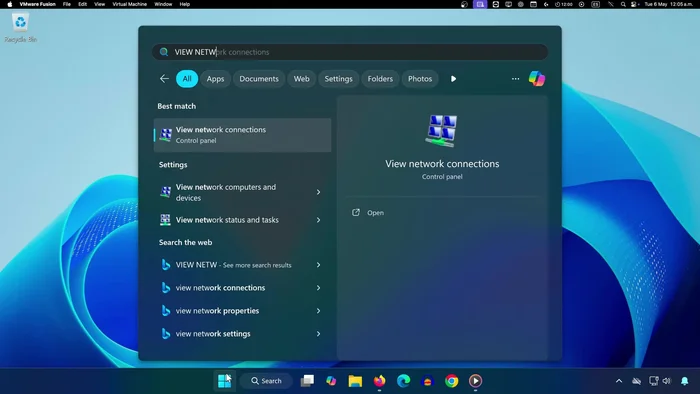The height and width of the screenshot is (394, 700).
Task: Click the taskbar Search box
Action: [x=267, y=381]
